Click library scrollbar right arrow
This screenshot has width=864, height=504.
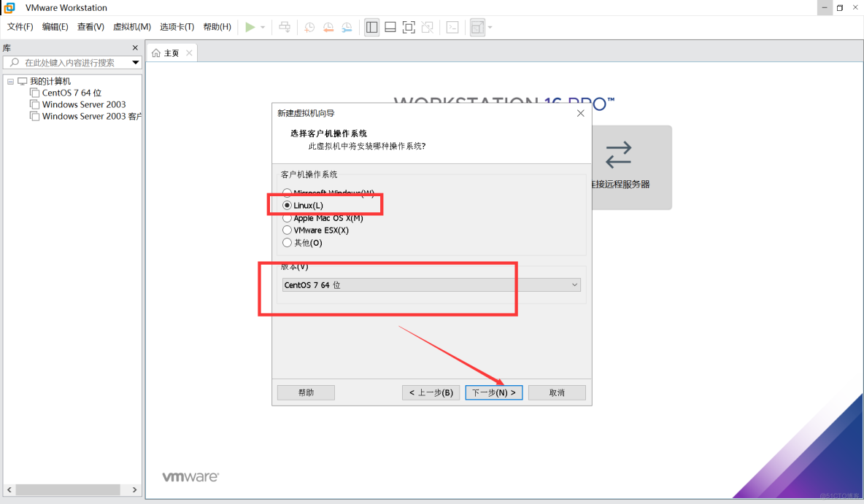[x=134, y=489]
